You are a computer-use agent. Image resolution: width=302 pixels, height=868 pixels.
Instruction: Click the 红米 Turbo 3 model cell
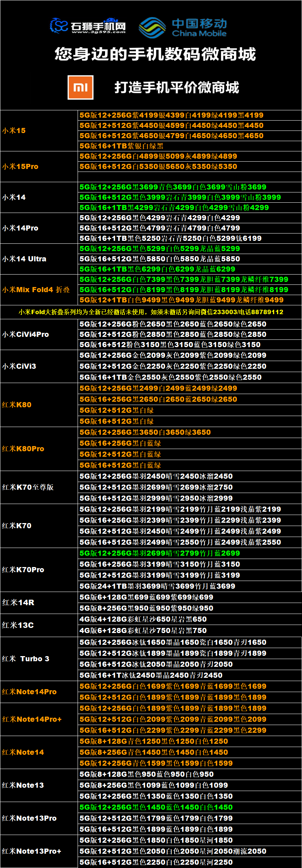[39, 659]
